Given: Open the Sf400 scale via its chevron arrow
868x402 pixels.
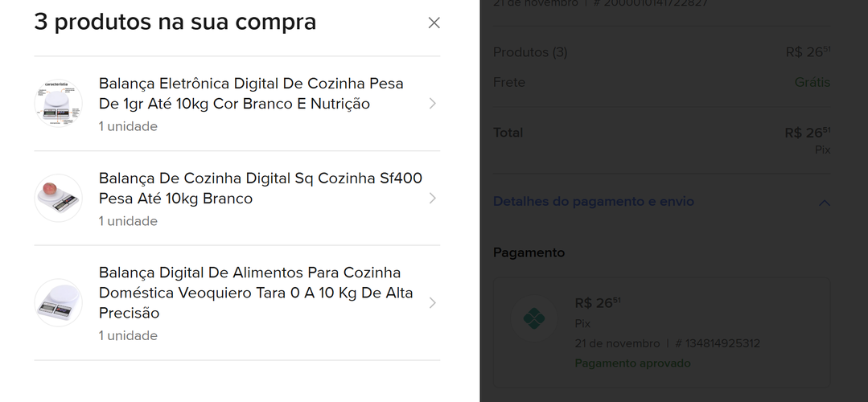Looking at the screenshot, I should (x=433, y=198).
